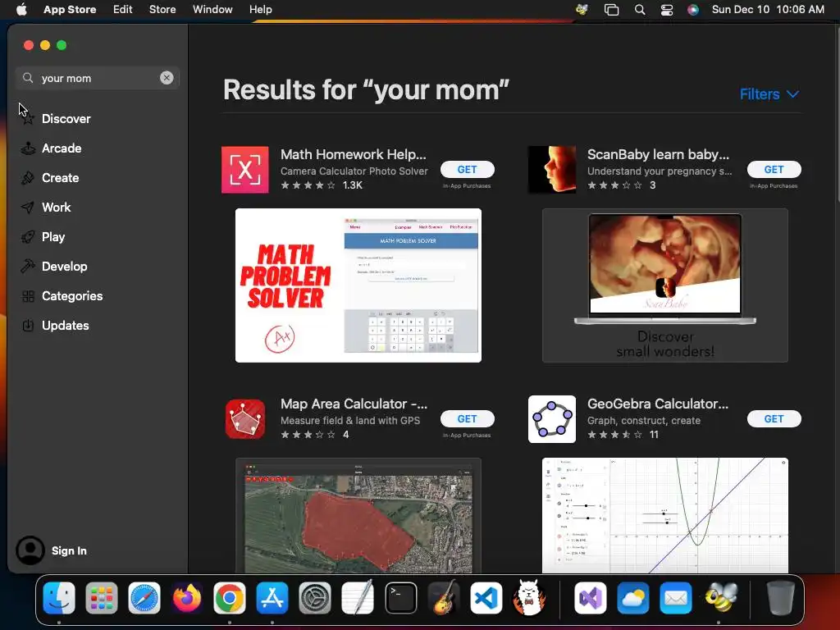840x630 pixels.
Task: Open the Trash in the dock
Action: 780,598
